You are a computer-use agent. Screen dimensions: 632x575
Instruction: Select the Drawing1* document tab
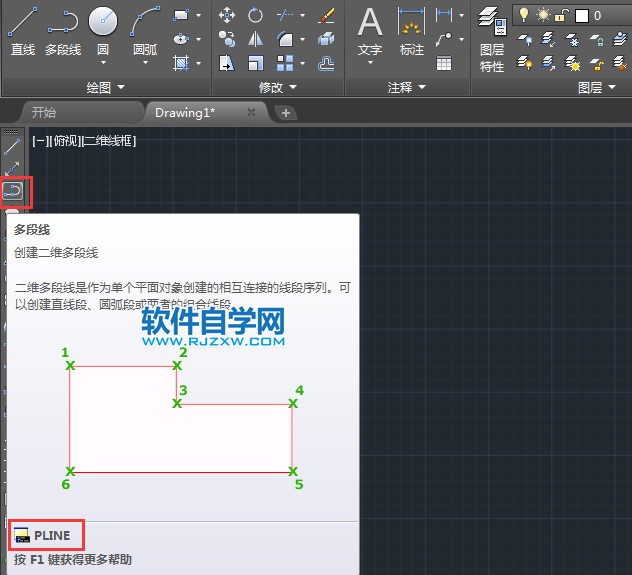pyautogui.click(x=192, y=112)
